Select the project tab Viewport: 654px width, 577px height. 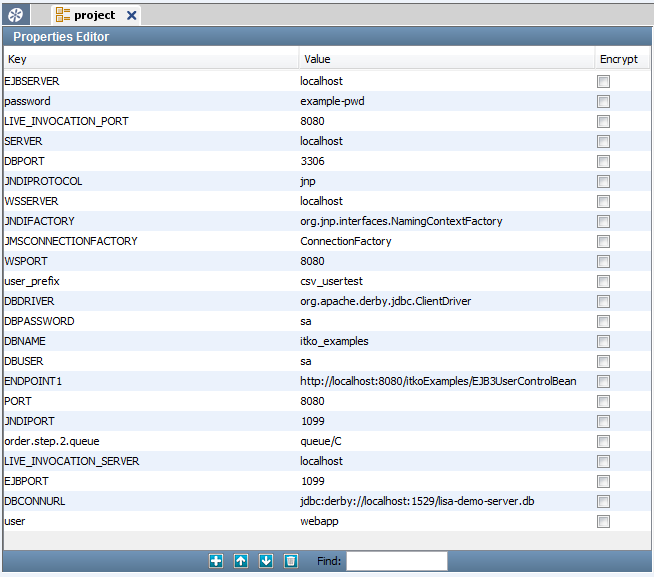(x=96, y=15)
